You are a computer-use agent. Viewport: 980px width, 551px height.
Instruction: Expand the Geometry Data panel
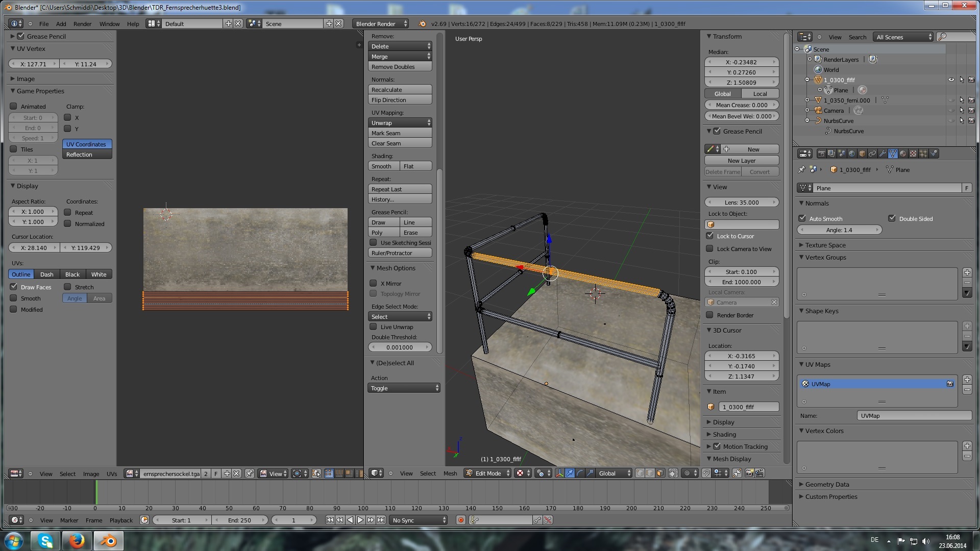click(827, 484)
